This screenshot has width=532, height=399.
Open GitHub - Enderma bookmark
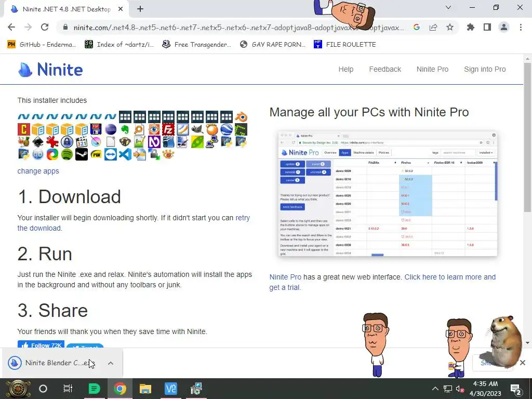tap(42, 45)
